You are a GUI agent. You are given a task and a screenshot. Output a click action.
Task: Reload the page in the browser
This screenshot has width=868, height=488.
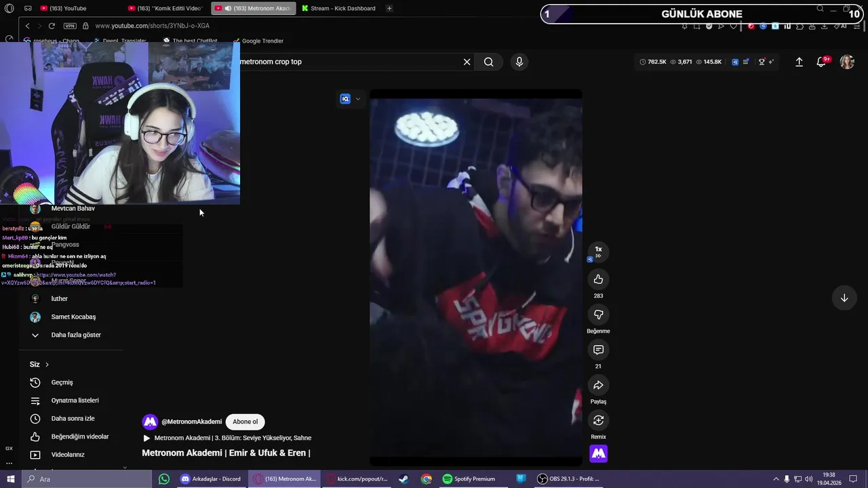click(x=51, y=26)
